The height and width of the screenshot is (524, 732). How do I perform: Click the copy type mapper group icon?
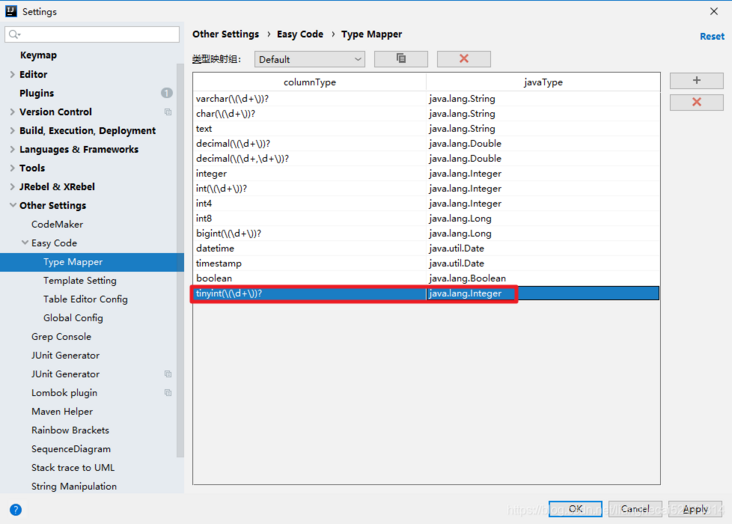click(x=401, y=59)
